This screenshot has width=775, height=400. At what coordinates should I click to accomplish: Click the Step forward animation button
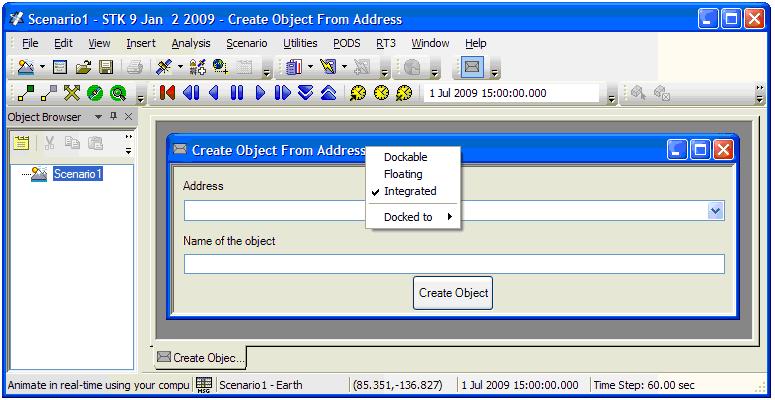[x=282, y=94]
